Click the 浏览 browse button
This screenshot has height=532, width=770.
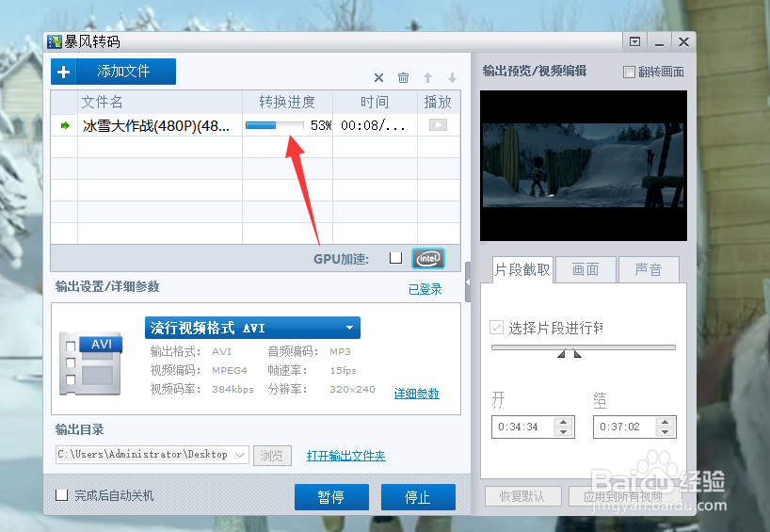pyautogui.click(x=273, y=456)
